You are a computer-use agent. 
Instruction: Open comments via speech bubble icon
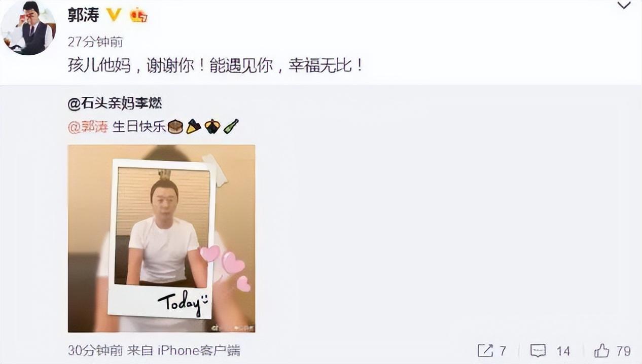[x=538, y=351]
